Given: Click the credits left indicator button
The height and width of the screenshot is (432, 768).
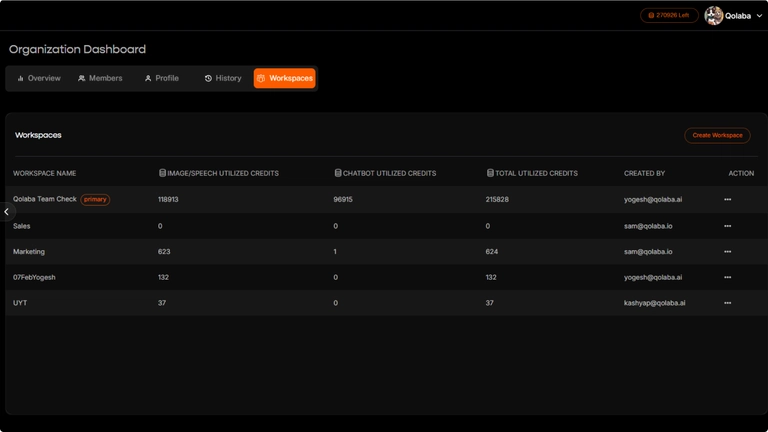Looking at the screenshot, I should [669, 16].
